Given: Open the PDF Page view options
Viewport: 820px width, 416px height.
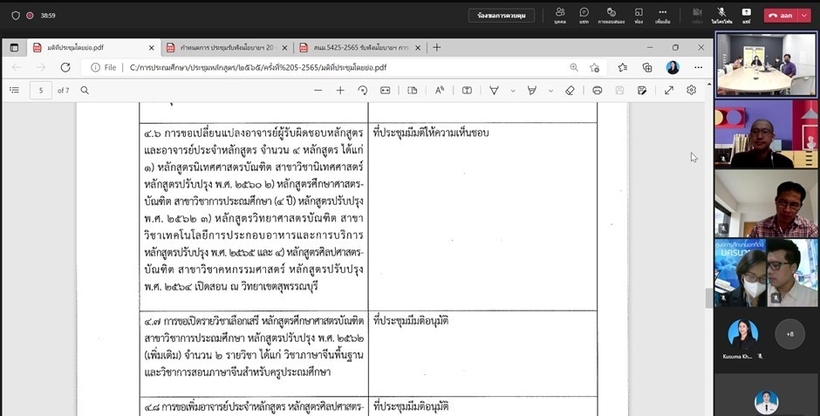Looking at the screenshot, I should pos(412,91).
